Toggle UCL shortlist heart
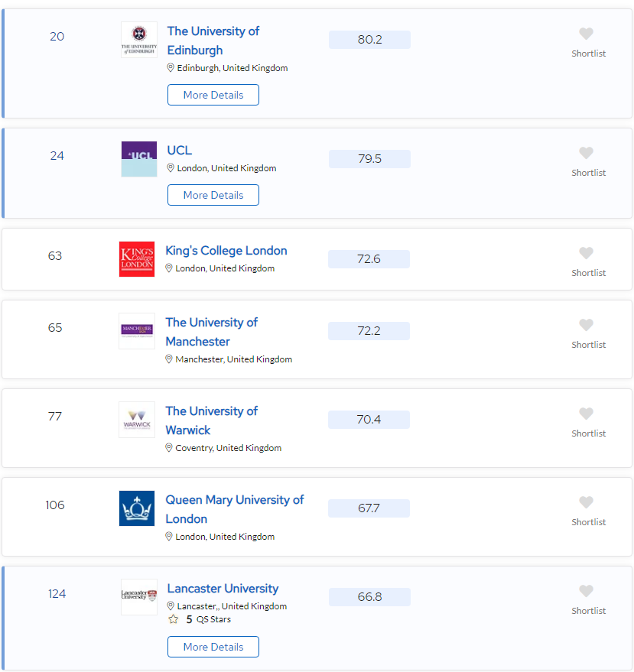The height and width of the screenshot is (672, 634). (x=586, y=154)
